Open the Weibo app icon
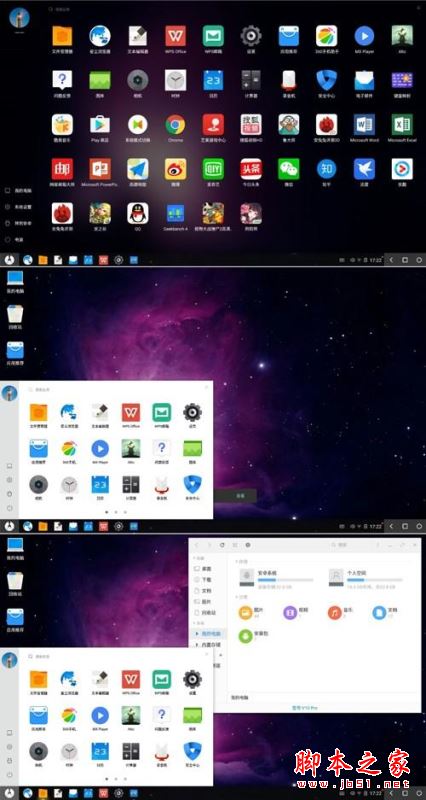Screen dimensions: 426x800 tap(175, 169)
